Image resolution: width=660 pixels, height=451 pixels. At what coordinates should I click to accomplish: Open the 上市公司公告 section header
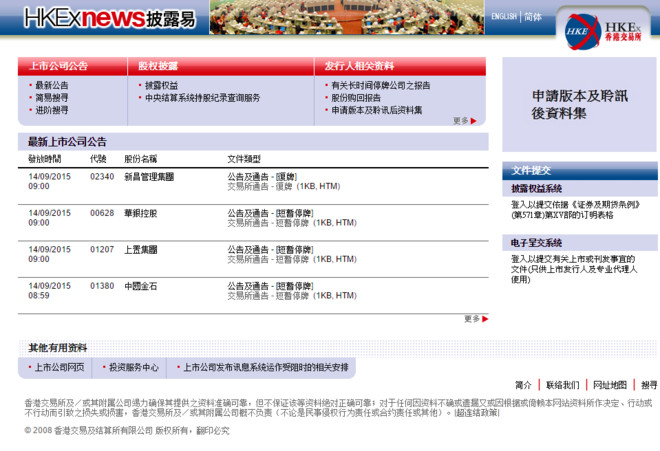pos(59,66)
